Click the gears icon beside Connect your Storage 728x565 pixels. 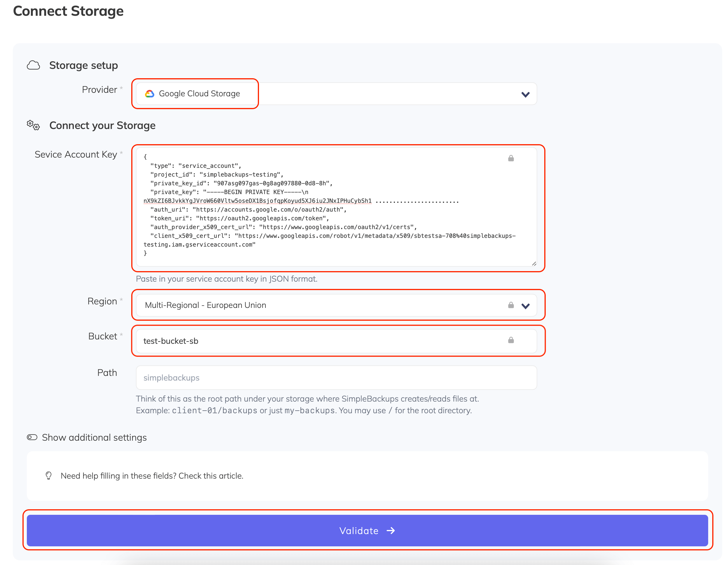[33, 126]
